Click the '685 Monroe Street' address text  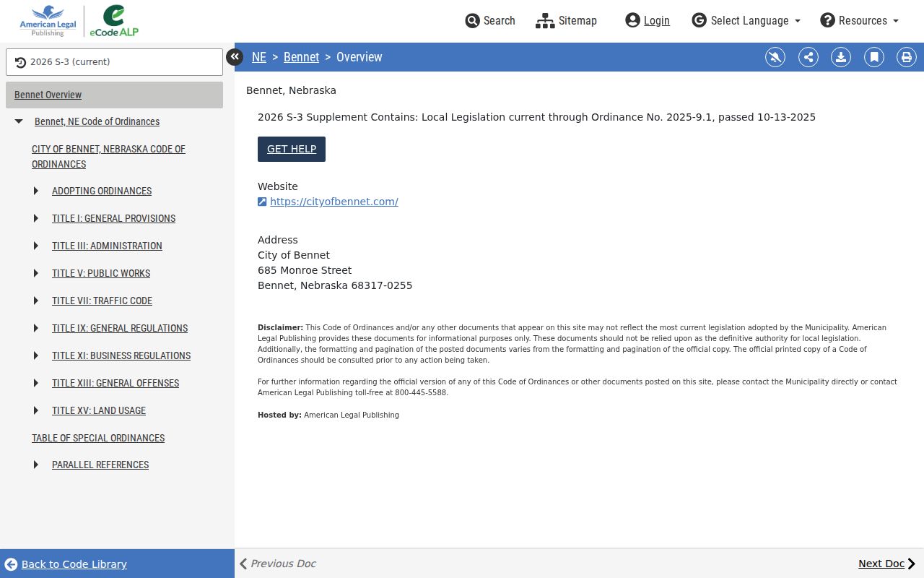tap(305, 270)
